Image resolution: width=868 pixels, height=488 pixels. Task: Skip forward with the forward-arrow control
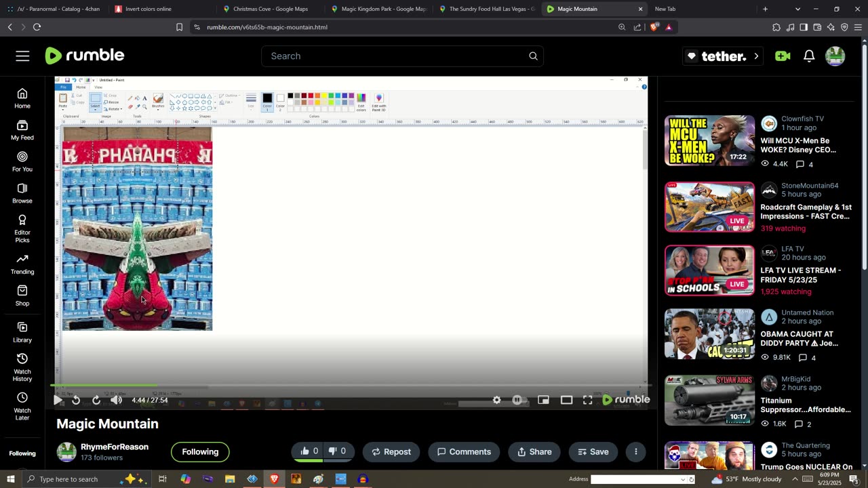96,400
